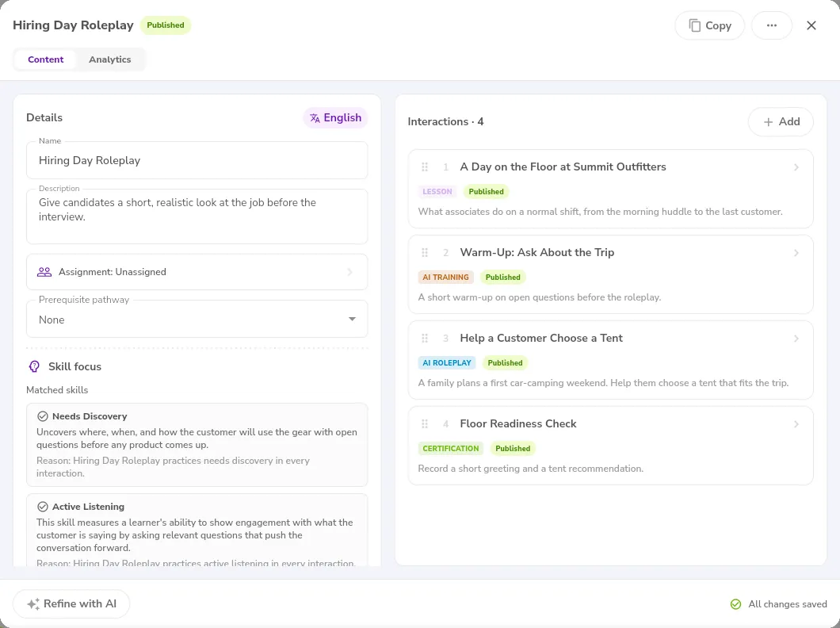Viewport: 840px width, 628px height.
Task: Click the Skill focus head icon
Action: 34,366
